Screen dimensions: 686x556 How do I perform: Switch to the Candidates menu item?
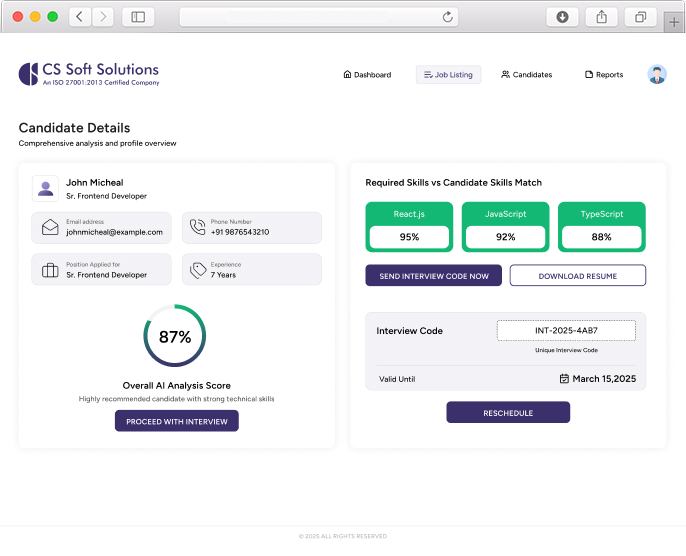click(526, 75)
